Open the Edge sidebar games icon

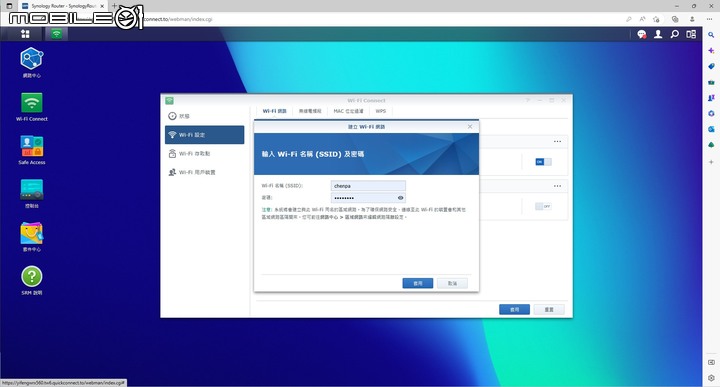711,98
